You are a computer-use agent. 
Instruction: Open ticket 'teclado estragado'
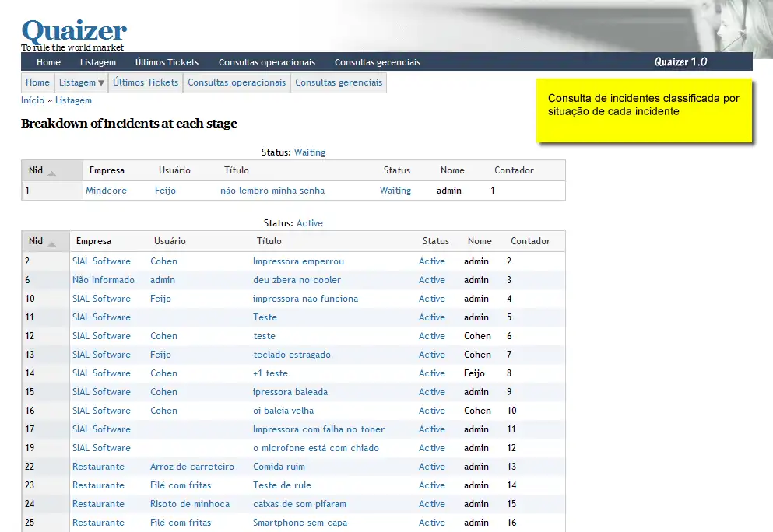pos(292,355)
